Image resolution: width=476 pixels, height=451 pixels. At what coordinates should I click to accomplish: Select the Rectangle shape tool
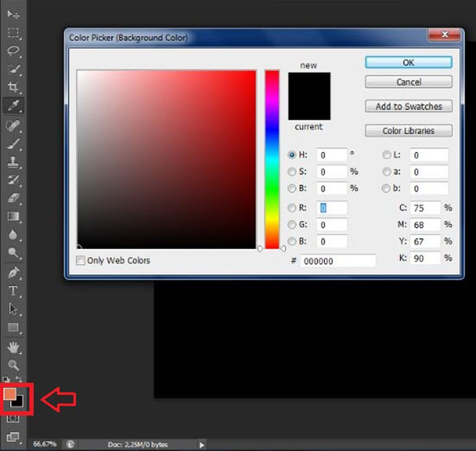[13, 328]
